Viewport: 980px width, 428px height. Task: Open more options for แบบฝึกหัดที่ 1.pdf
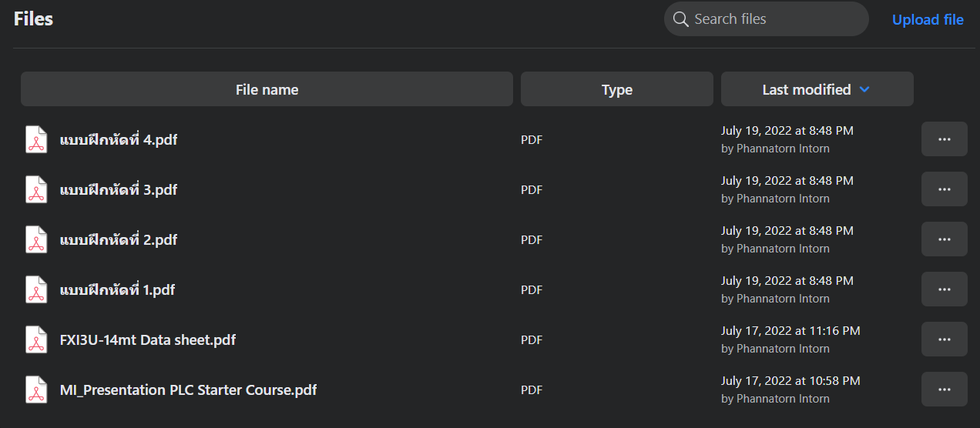(944, 289)
